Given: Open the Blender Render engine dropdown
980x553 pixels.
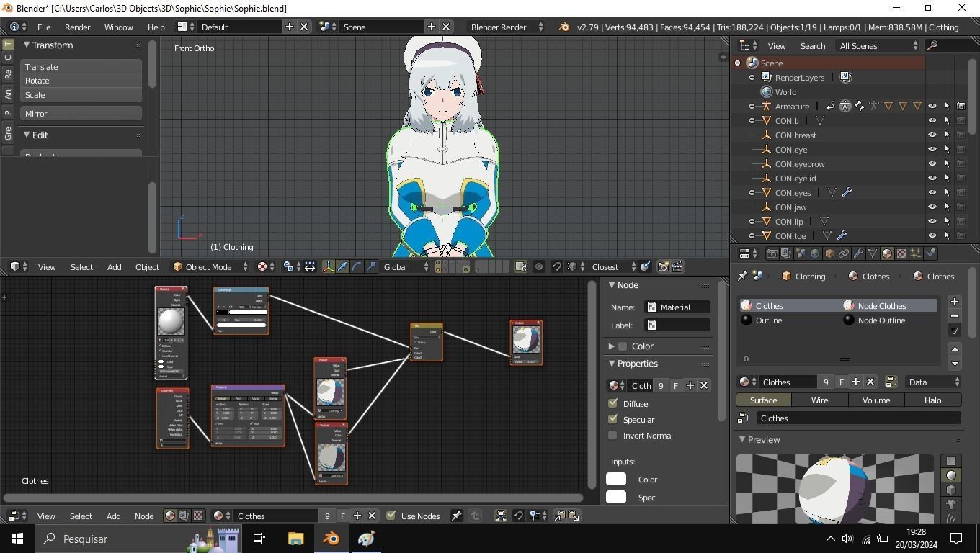Looking at the screenshot, I should [507, 27].
